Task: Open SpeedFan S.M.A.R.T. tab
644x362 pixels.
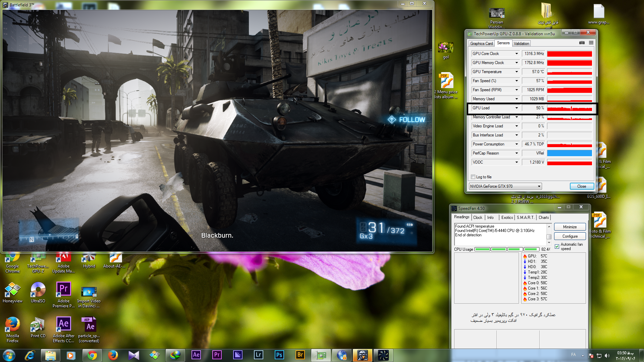Action: [x=525, y=218]
